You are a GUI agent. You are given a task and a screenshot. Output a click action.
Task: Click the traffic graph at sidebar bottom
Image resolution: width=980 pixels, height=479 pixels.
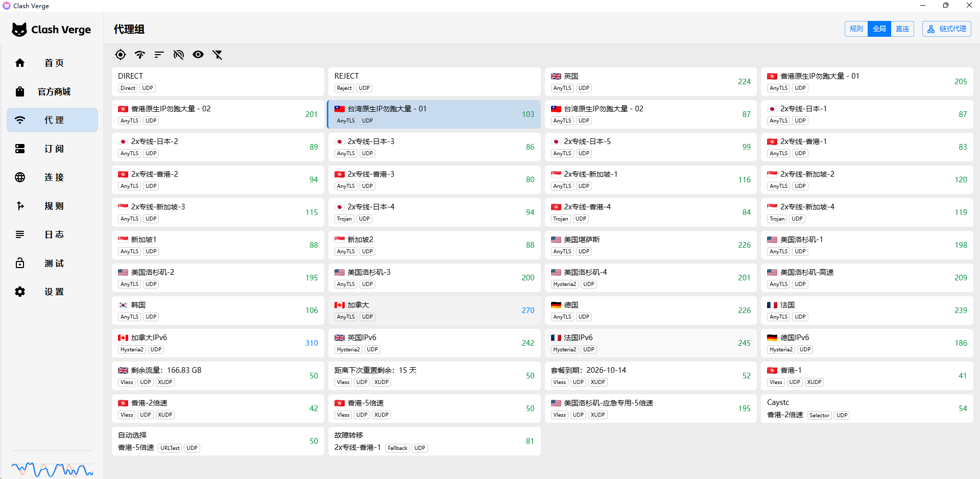52,469
